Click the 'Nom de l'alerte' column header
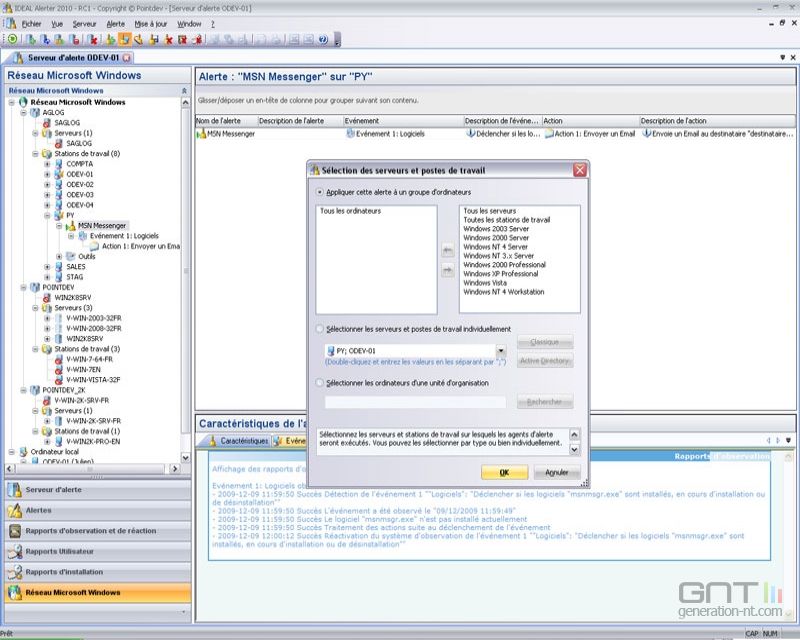The width and height of the screenshot is (800, 640). click(226, 121)
